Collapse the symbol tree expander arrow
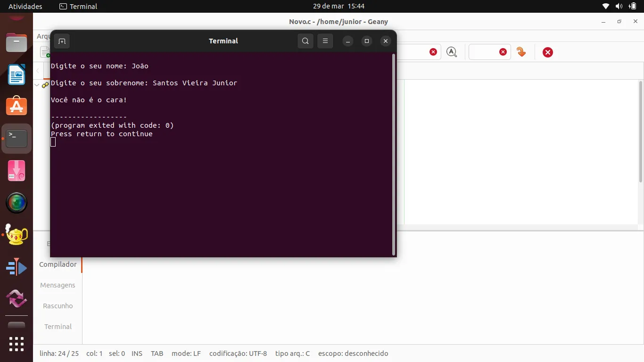 [x=37, y=85]
